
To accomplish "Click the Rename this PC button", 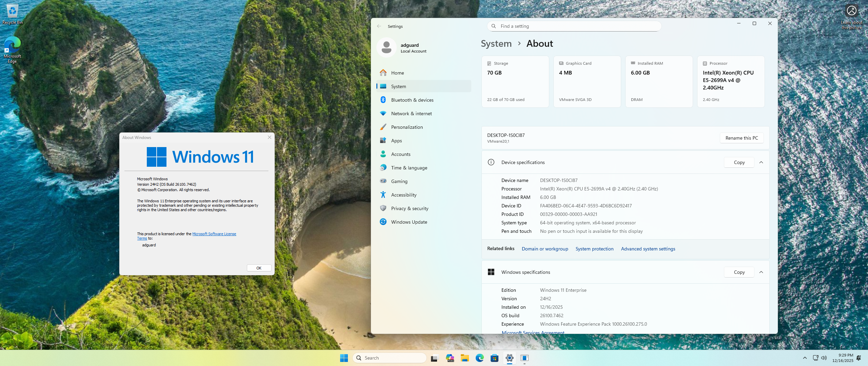I will [742, 138].
